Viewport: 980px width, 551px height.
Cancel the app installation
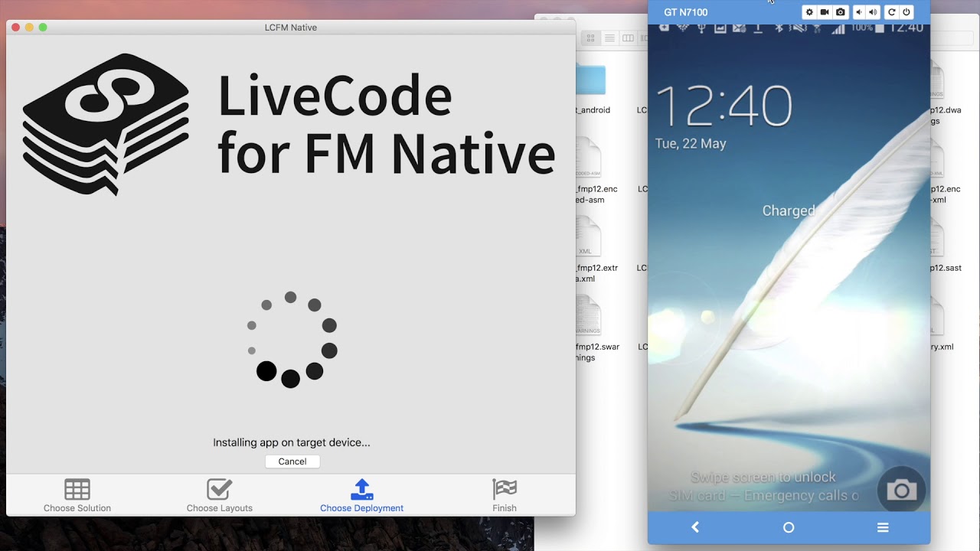coord(292,461)
